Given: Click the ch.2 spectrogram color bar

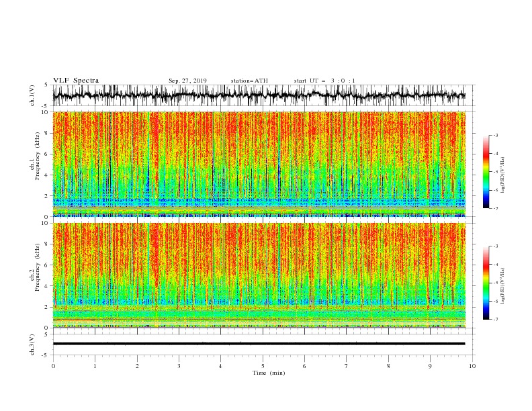Looking at the screenshot, I should 486,283.
